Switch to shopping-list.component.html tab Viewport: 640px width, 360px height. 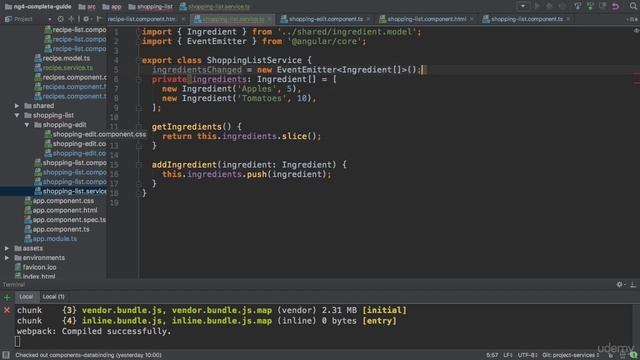click(x=427, y=19)
